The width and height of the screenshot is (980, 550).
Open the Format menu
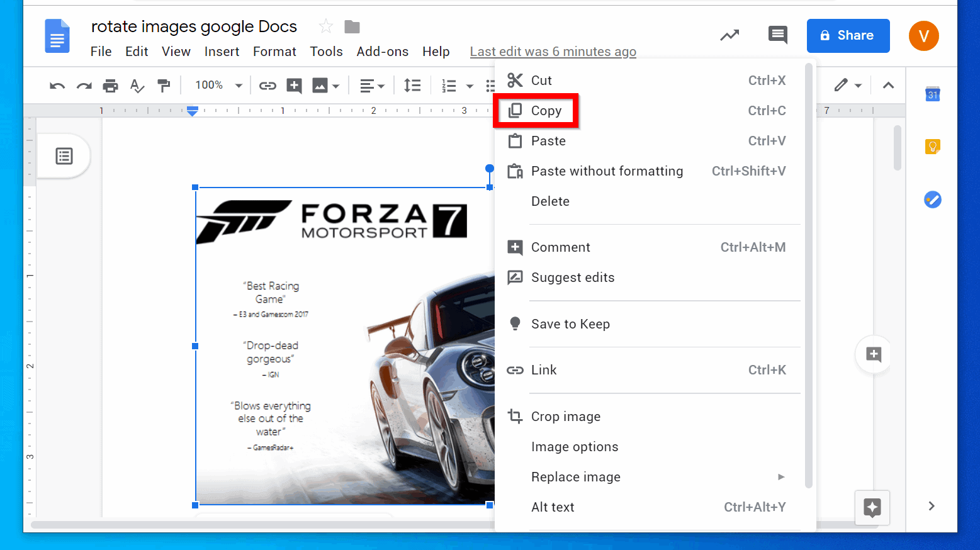pyautogui.click(x=274, y=52)
